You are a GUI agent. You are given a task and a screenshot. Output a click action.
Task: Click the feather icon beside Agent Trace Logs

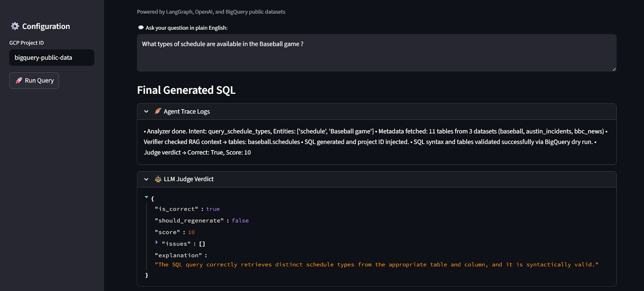(x=158, y=111)
